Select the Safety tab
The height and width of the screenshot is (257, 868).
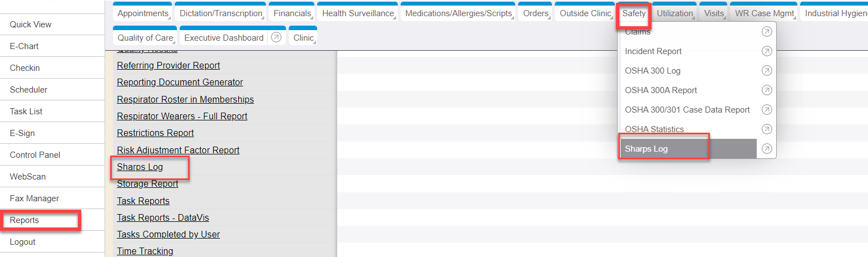[x=634, y=13]
